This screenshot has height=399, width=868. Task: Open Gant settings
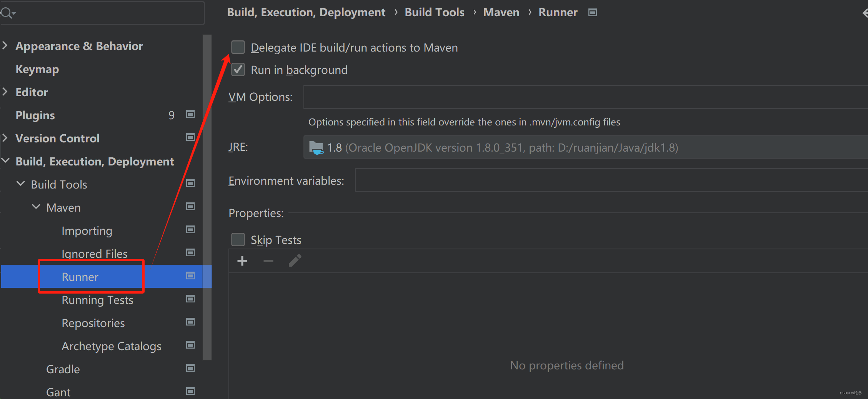point(58,392)
